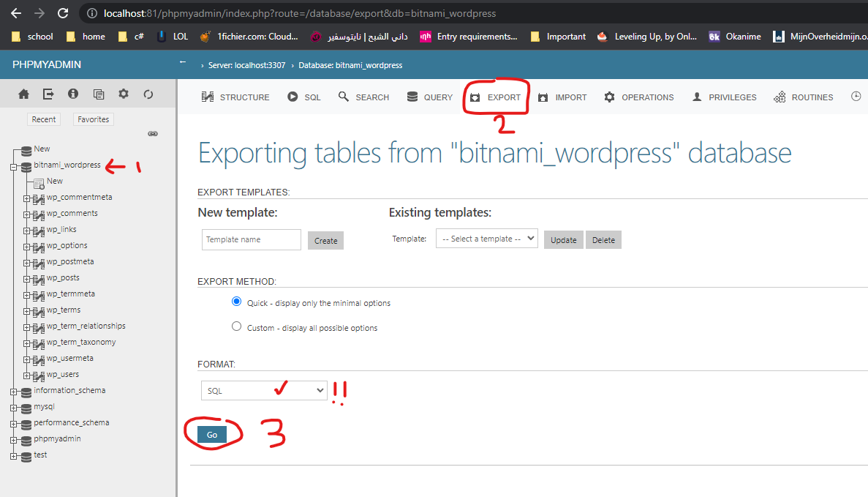Image resolution: width=868 pixels, height=497 pixels.
Task: Click the clock icon at tab bar end
Action: tap(856, 97)
